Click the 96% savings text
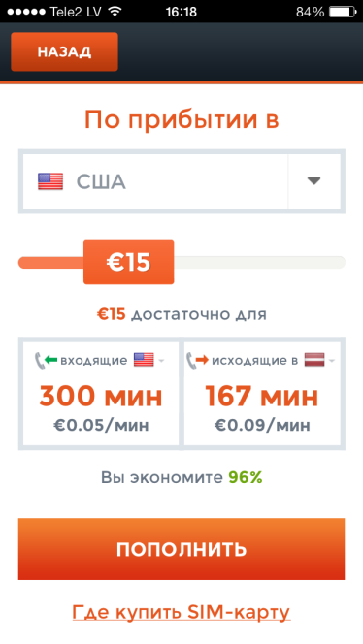This screenshot has height=644, width=363. pyautogui.click(x=246, y=477)
